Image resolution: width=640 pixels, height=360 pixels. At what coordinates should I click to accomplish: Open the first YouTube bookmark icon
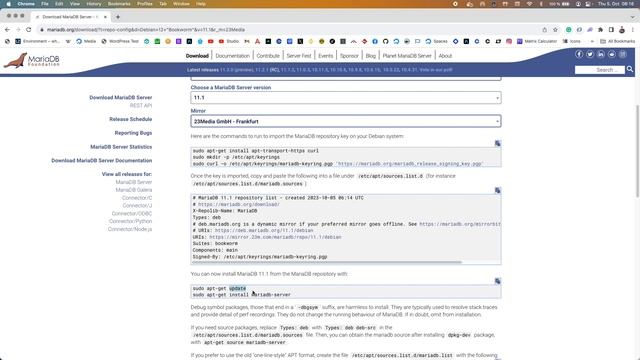pos(211,41)
